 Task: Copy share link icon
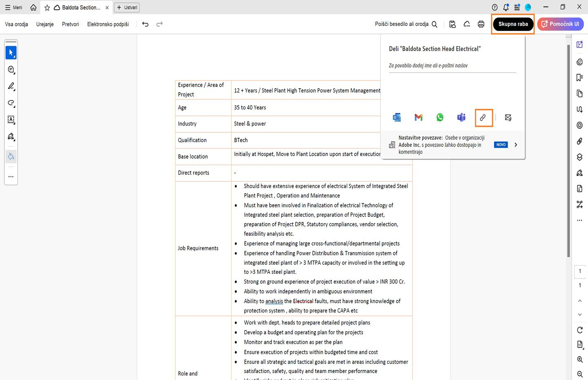pyautogui.click(x=483, y=118)
